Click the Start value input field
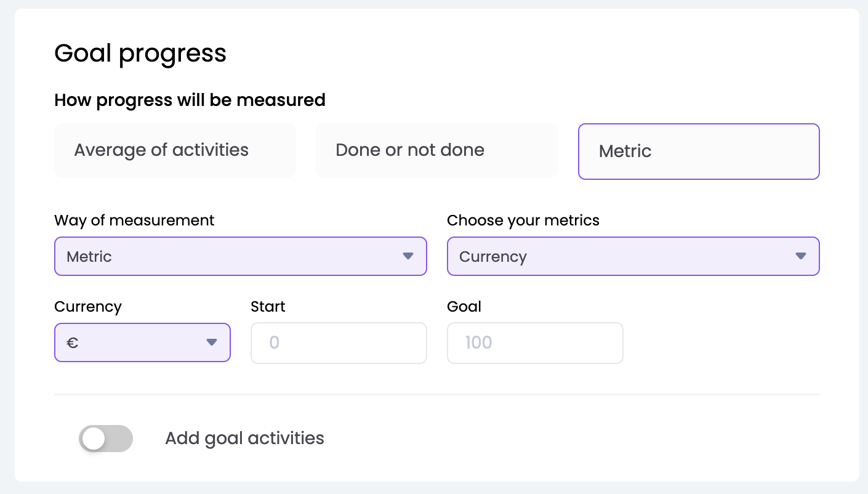The image size is (868, 494). [339, 342]
